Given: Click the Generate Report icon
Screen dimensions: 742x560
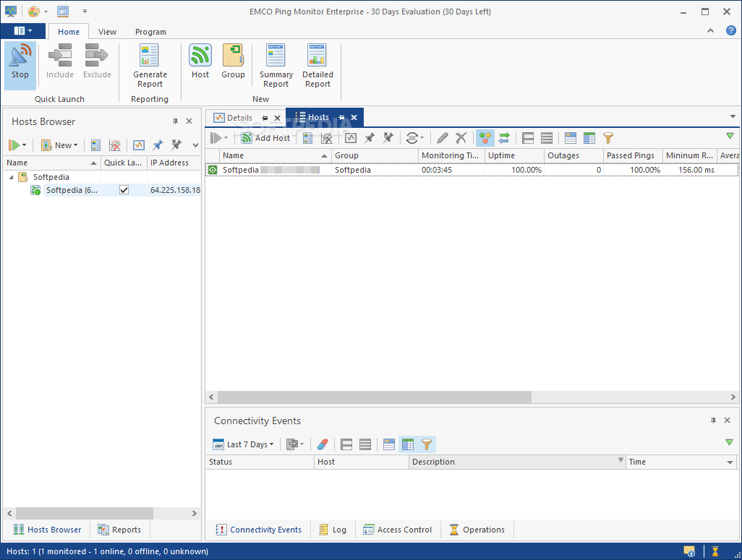Looking at the screenshot, I should coord(150,64).
